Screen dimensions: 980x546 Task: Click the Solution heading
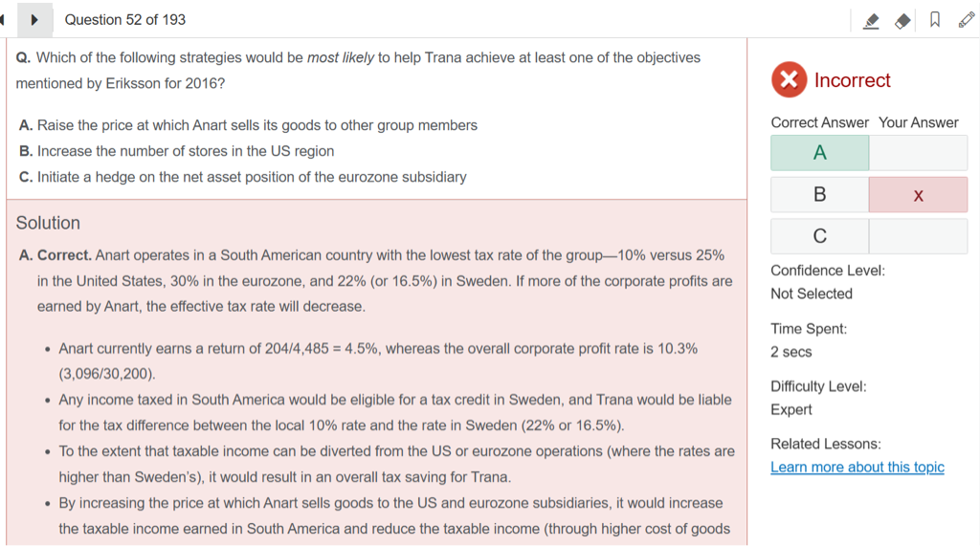click(x=48, y=223)
